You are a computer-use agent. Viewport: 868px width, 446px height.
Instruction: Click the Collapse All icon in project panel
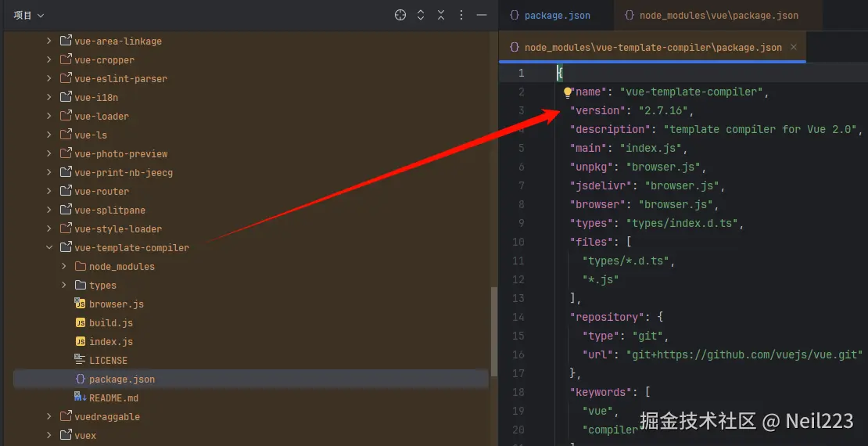(x=440, y=16)
